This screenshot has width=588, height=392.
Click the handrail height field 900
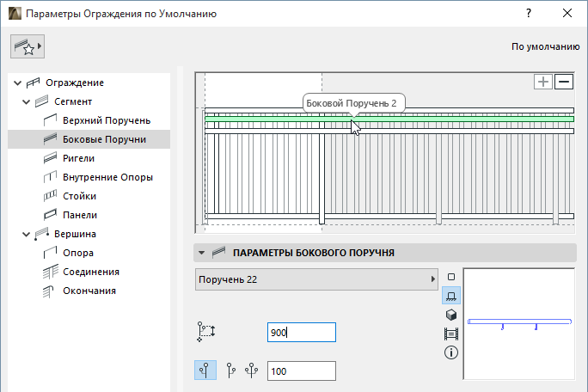point(302,333)
